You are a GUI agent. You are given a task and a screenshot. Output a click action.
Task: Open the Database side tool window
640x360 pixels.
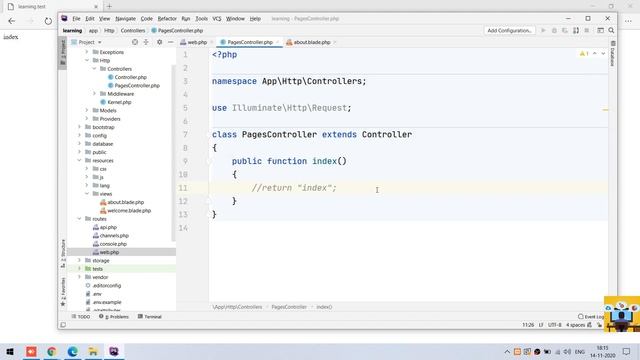coord(613,54)
